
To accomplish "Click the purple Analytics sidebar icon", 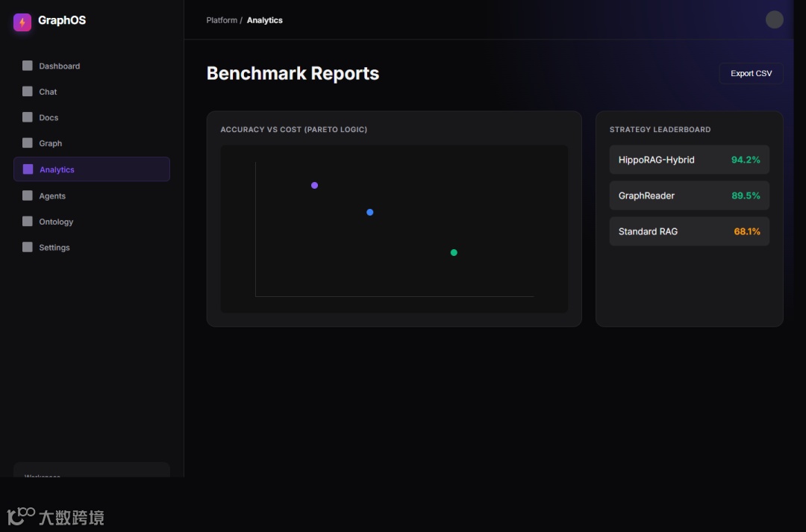I will (x=28, y=169).
